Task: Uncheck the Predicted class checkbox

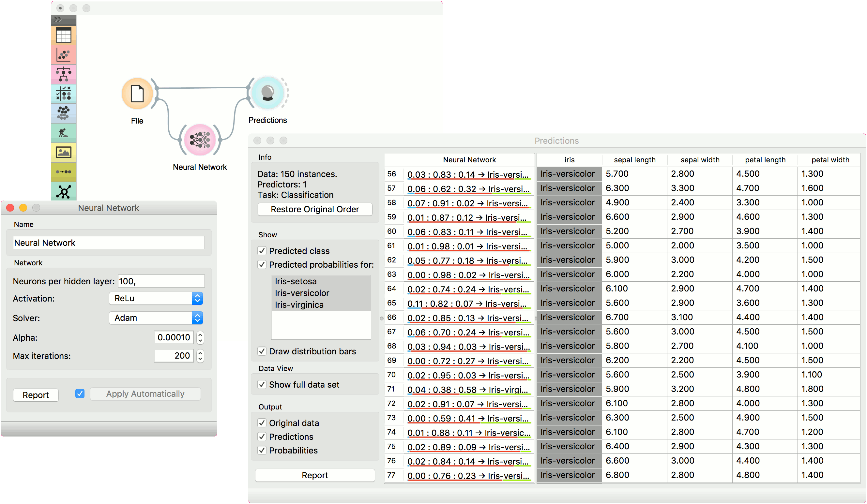Action: pos(262,251)
